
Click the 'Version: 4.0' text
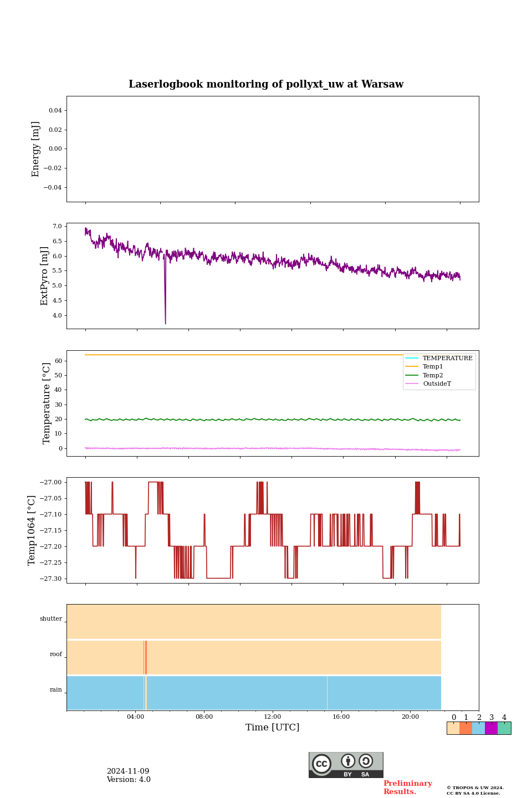129,780
